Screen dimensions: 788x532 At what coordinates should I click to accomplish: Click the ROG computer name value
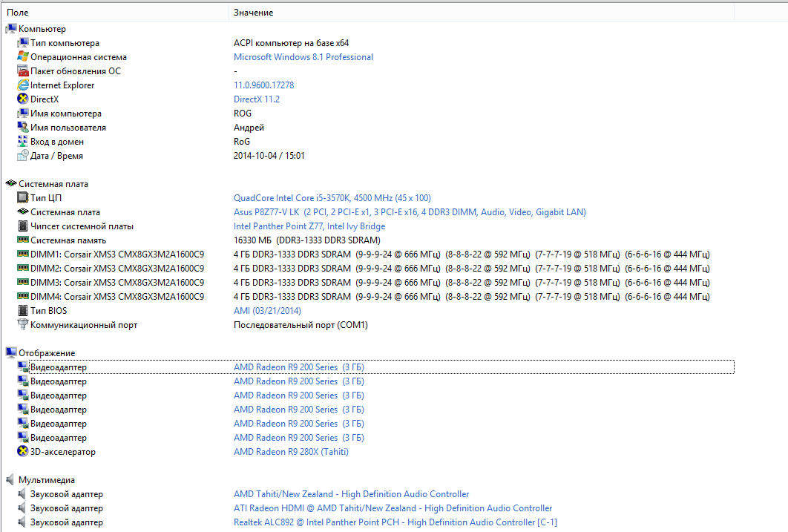click(x=242, y=113)
